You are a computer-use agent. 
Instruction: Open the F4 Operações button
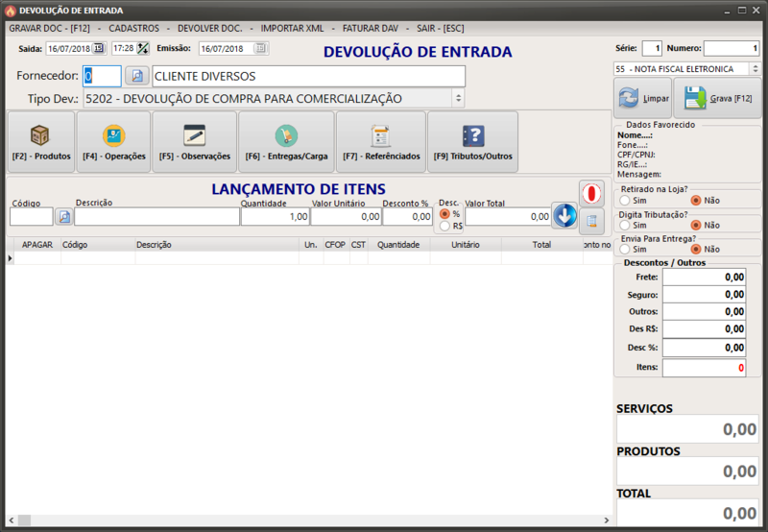[113, 142]
